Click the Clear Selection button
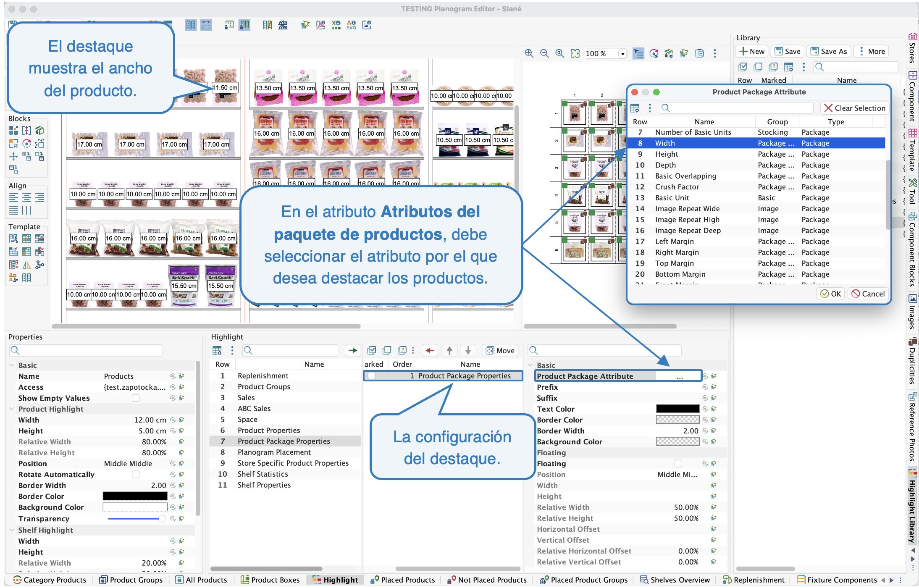 click(855, 108)
